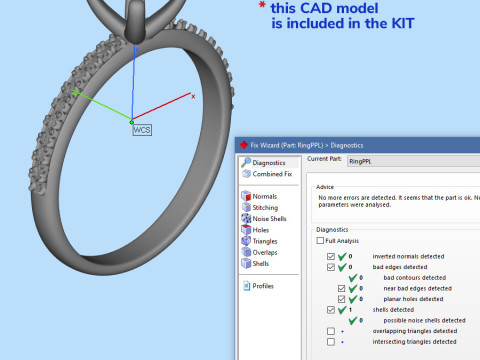The height and width of the screenshot is (360, 480).
Task: Toggle bad edges detected checkbox
Action: pos(331,267)
